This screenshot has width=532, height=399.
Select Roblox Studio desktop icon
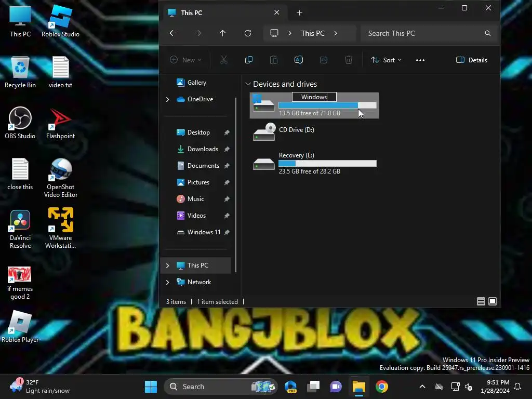click(x=60, y=21)
